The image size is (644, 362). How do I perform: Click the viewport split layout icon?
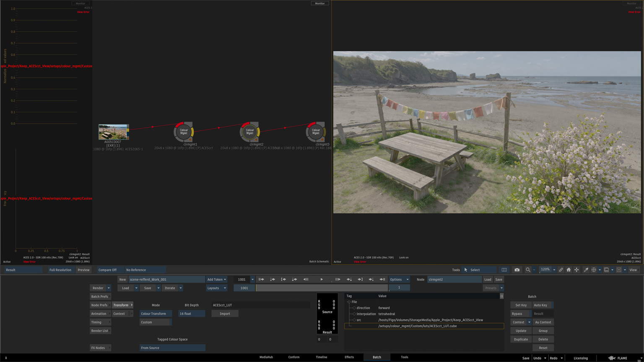pos(504,270)
